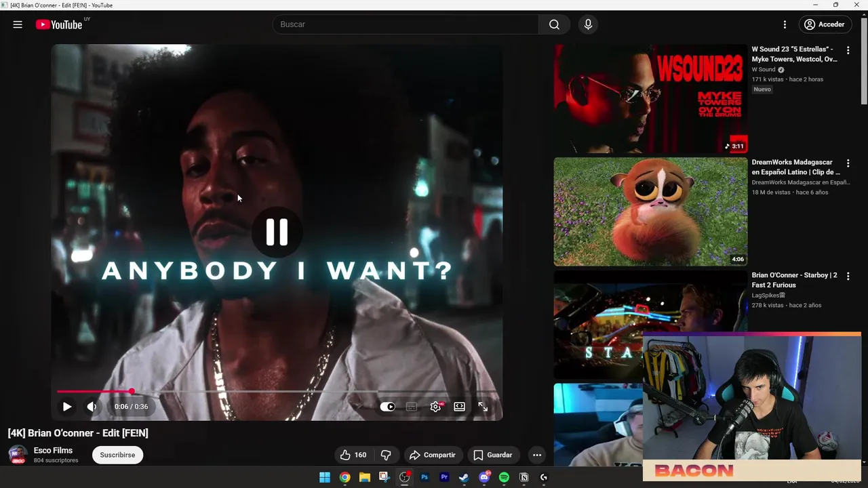Switch to OBS Studio in the taskbar
Image resolution: width=868 pixels, height=488 pixels.
click(x=404, y=477)
